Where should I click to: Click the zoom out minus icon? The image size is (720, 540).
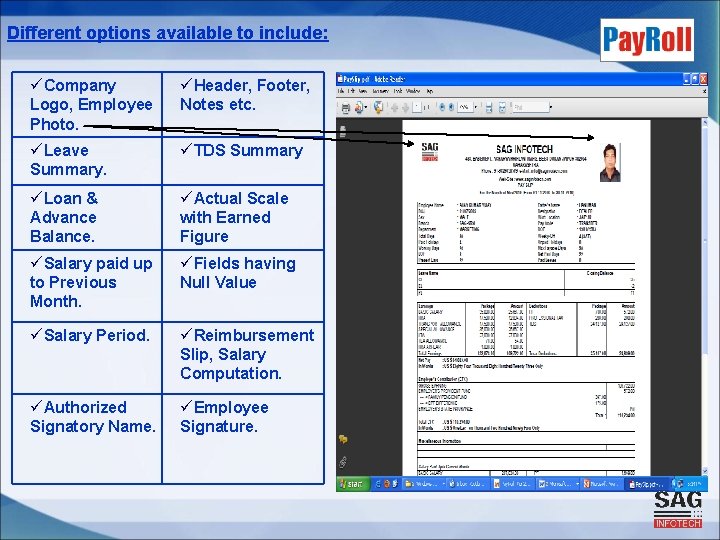(x=442, y=107)
